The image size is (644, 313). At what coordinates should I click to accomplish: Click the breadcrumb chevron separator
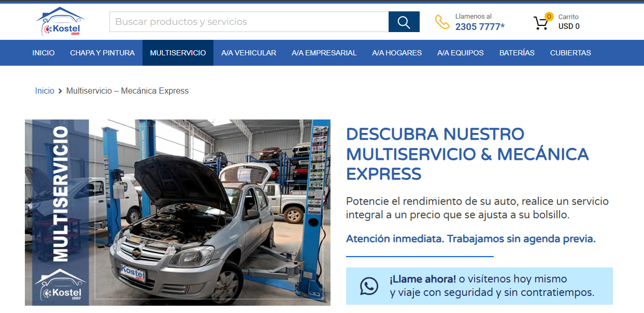60,91
